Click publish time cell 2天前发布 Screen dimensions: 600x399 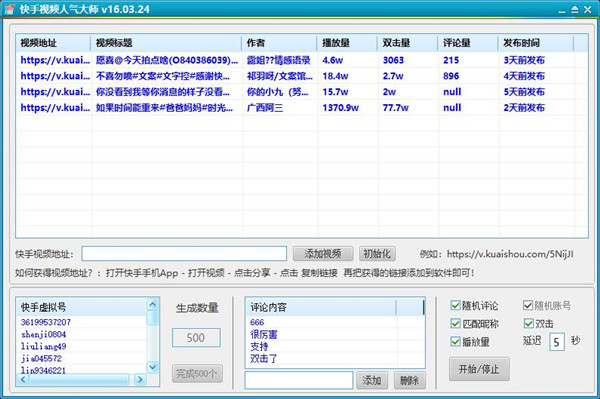pyautogui.click(x=524, y=108)
